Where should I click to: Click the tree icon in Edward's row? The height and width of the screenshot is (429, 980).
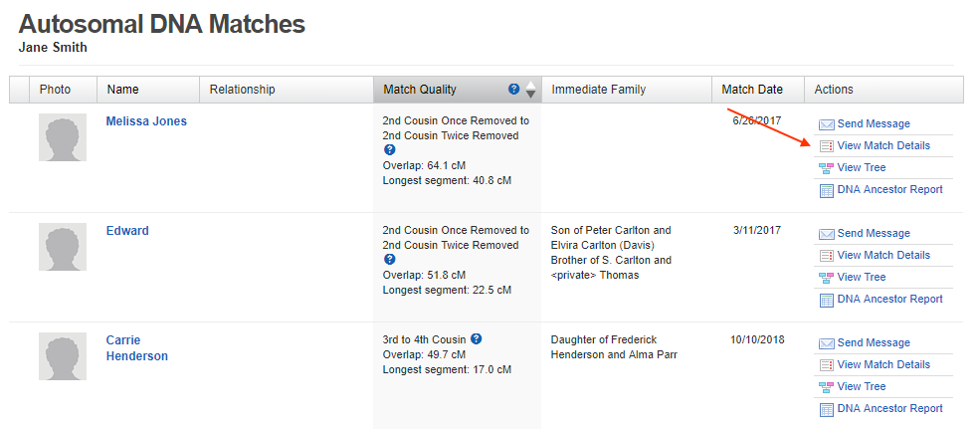(x=826, y=278)
